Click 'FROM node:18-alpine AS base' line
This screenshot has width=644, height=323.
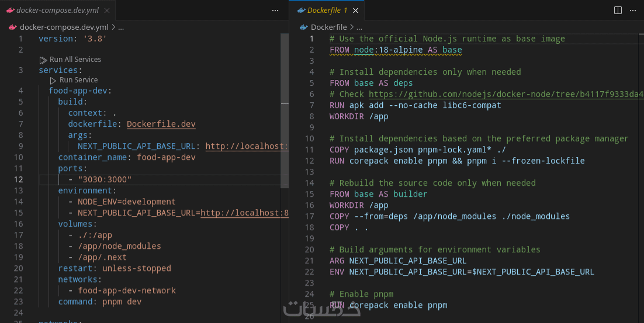tap(396, 50)
